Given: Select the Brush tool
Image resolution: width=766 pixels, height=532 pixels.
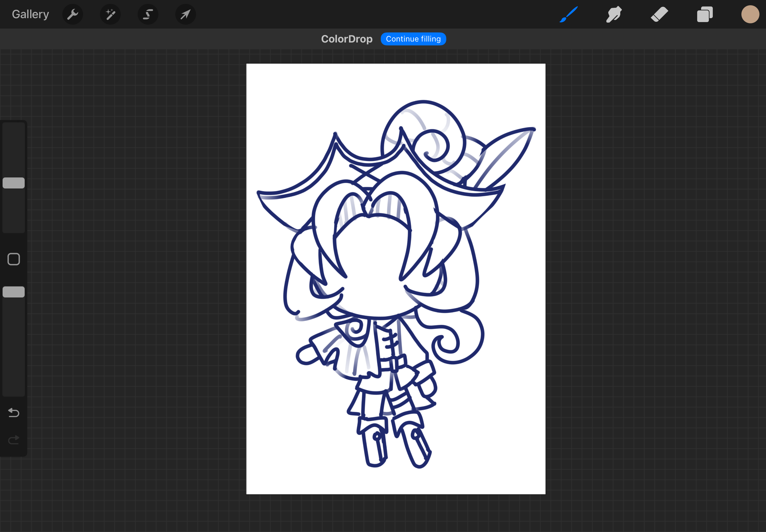Looking at the screenshot, I should [x=569, y=14].
